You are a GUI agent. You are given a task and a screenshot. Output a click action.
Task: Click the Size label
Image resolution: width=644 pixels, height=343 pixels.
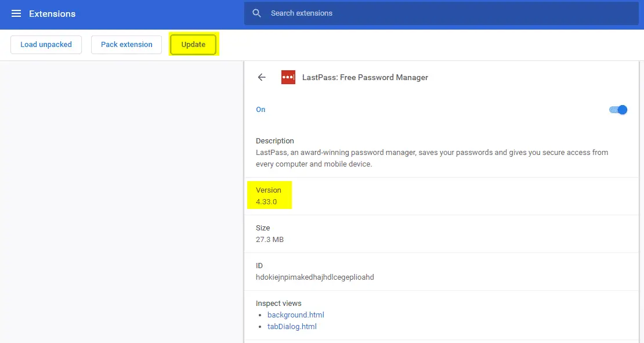click(x=263, y=228)
